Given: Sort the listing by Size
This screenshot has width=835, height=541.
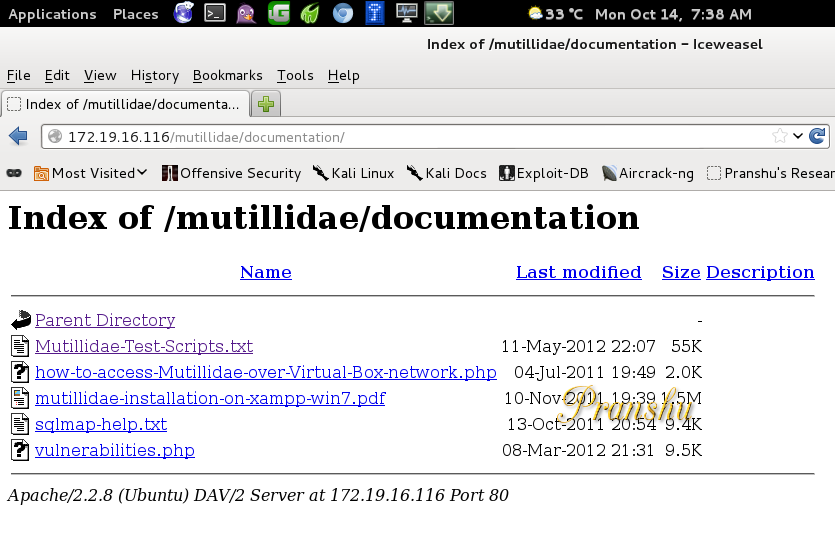Looking at the screenshot, I should [681, 272].
